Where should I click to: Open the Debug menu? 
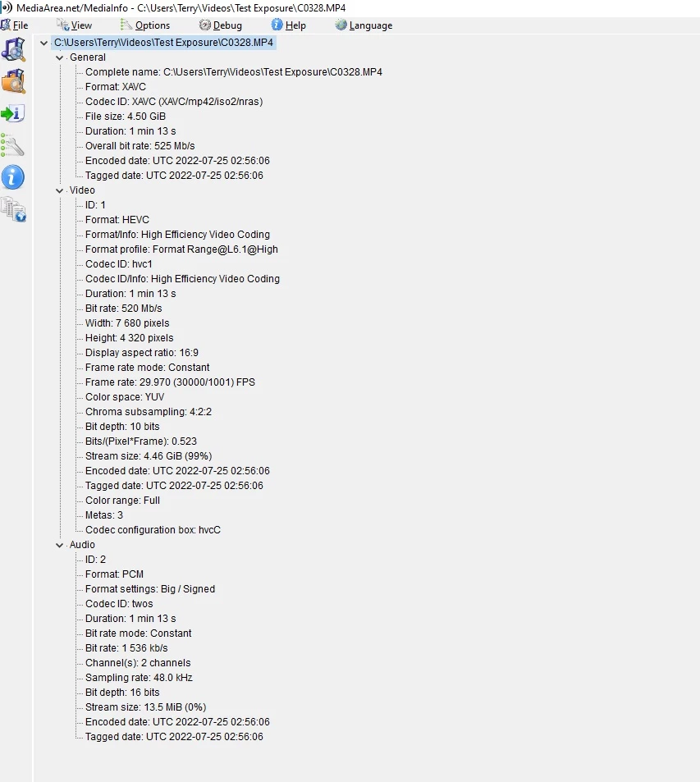[221, 25]
